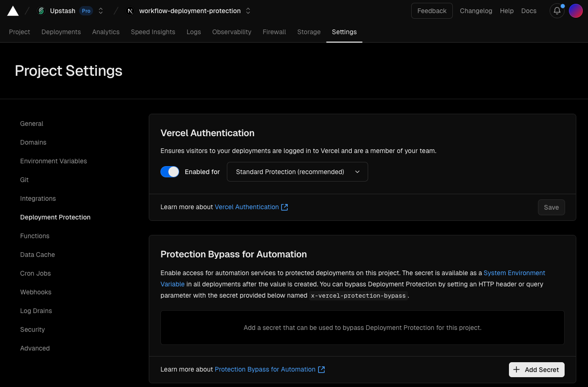The image size is (588, 387).
Task: Click the empty bypass secret placeholder box
Action: point(363,328)
